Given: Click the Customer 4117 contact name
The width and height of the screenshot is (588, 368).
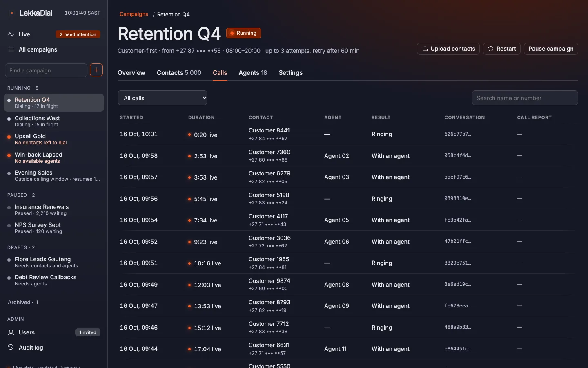Looking at the screenshot, I should 268,216.
